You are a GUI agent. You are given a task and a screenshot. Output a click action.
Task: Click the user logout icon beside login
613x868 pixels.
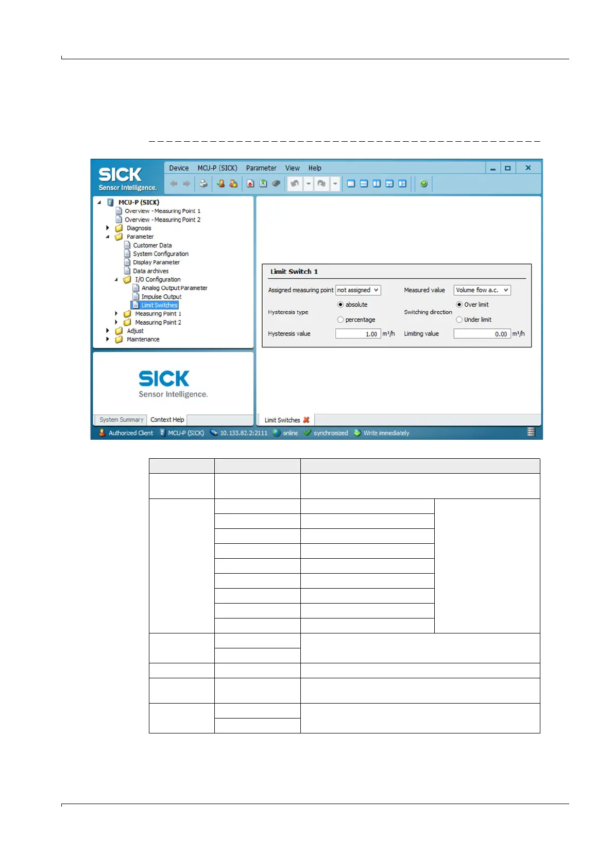tap(233, 183)
